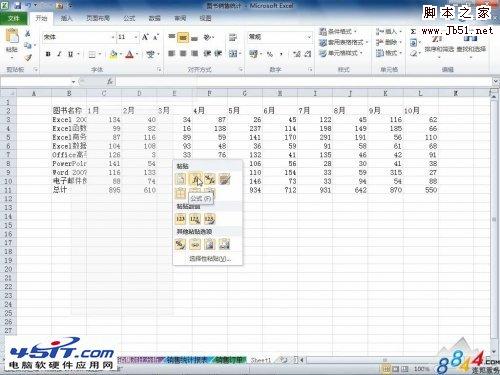Switch to the 页面布局 Page Layout tab
500x375 pixels.
tap(98, 18)
